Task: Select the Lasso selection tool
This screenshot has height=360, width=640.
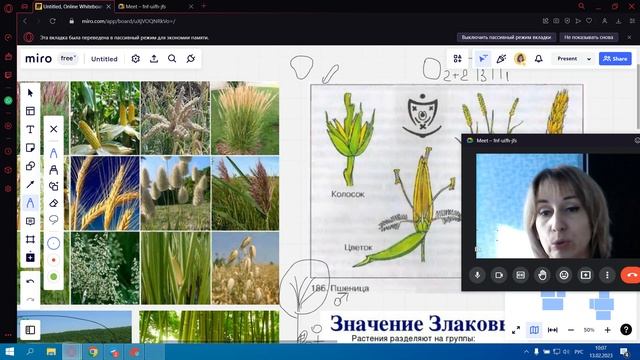Action: (53, 220)
